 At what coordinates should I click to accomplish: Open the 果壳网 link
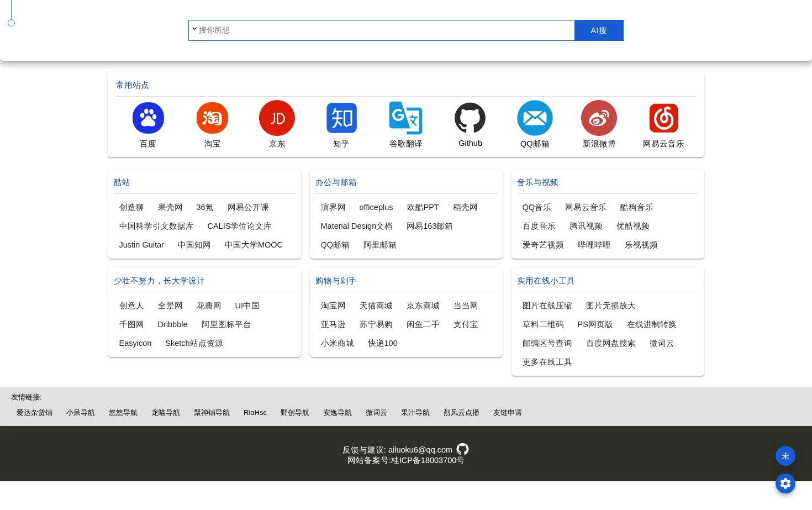170,207
